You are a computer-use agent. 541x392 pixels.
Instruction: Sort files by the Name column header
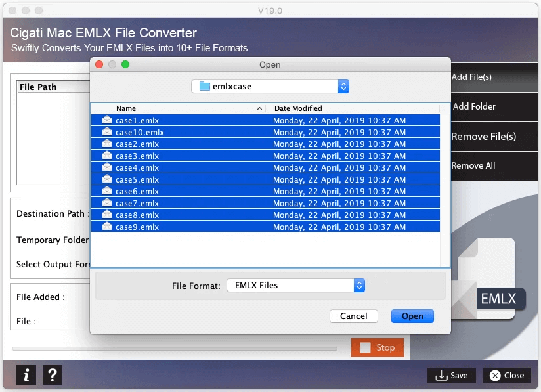click(178, 108)
